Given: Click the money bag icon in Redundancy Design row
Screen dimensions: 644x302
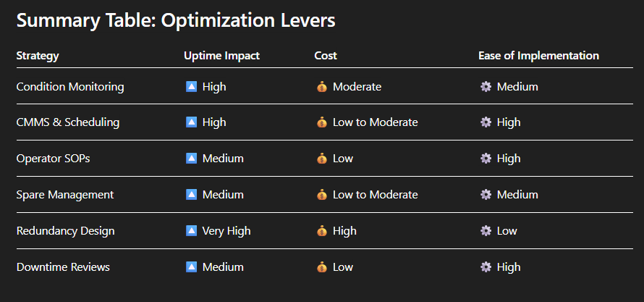Looking at the screenshot, I should [322, 231].
